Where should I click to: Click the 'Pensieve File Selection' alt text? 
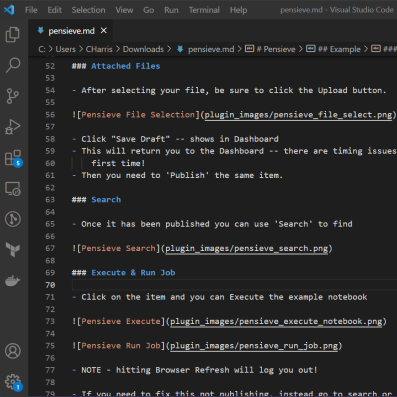pos(138,115)
